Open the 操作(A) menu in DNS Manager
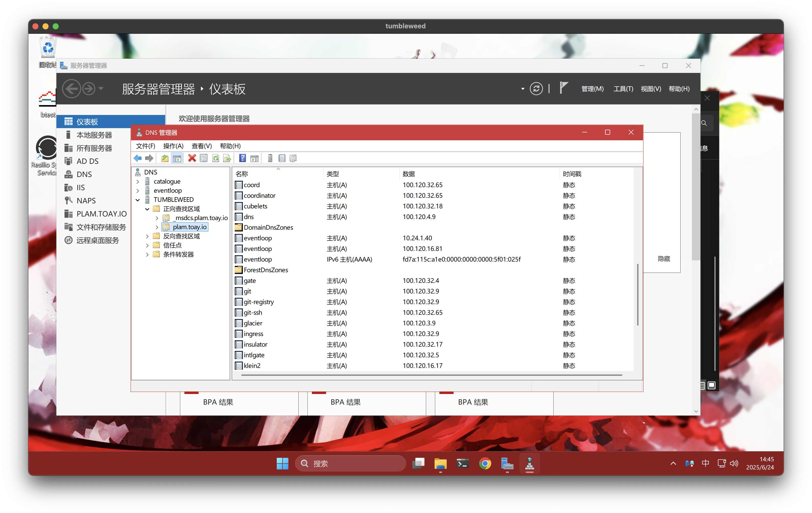The height and width of the screenshot is (513, 812). pyautogui.click(x=173, y=146)
